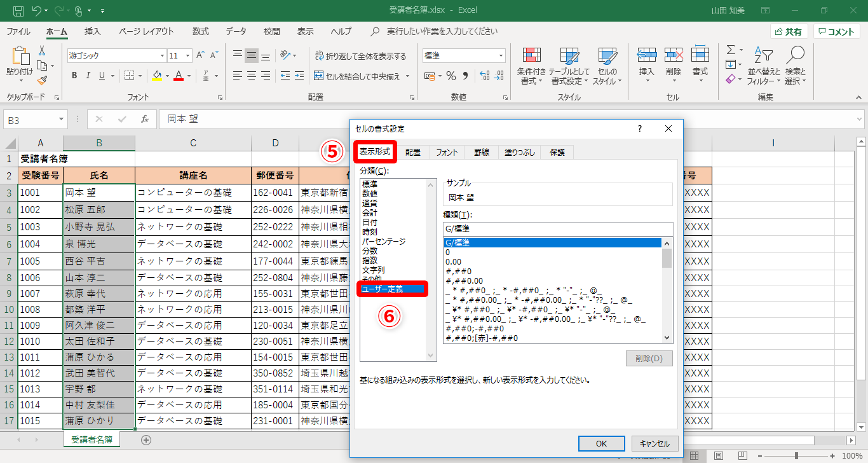Expand the fill color dropdown arrow

pyautogui.click(x=167, y=76)
